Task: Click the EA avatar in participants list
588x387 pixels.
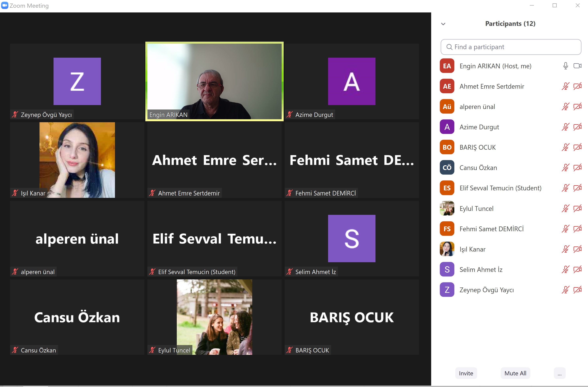Action: 447,66
